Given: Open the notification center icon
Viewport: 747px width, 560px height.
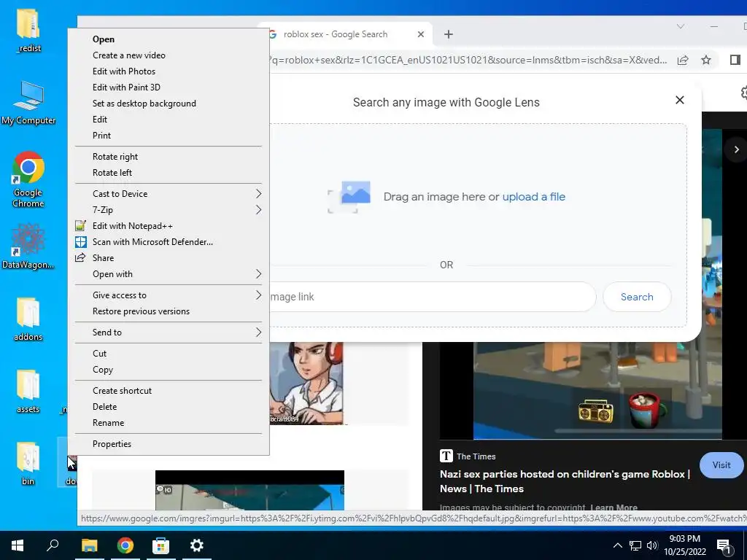Looking at the screenshot, I should [724, 545].
